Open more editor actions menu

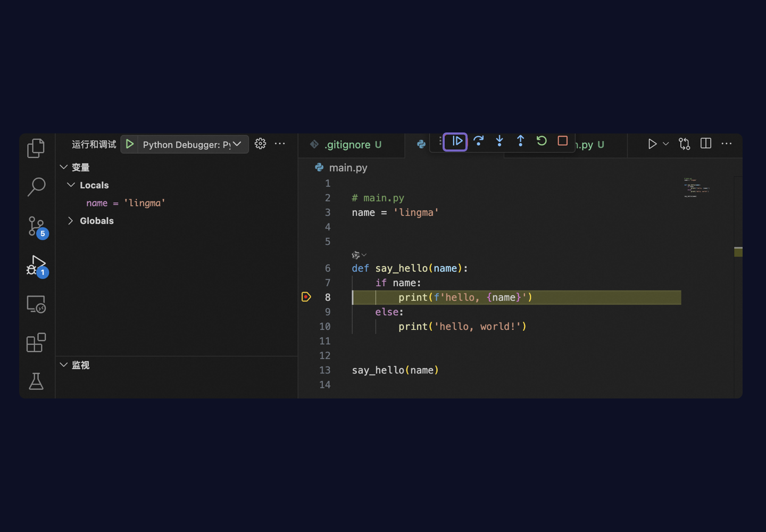click(x=727, y=144)
